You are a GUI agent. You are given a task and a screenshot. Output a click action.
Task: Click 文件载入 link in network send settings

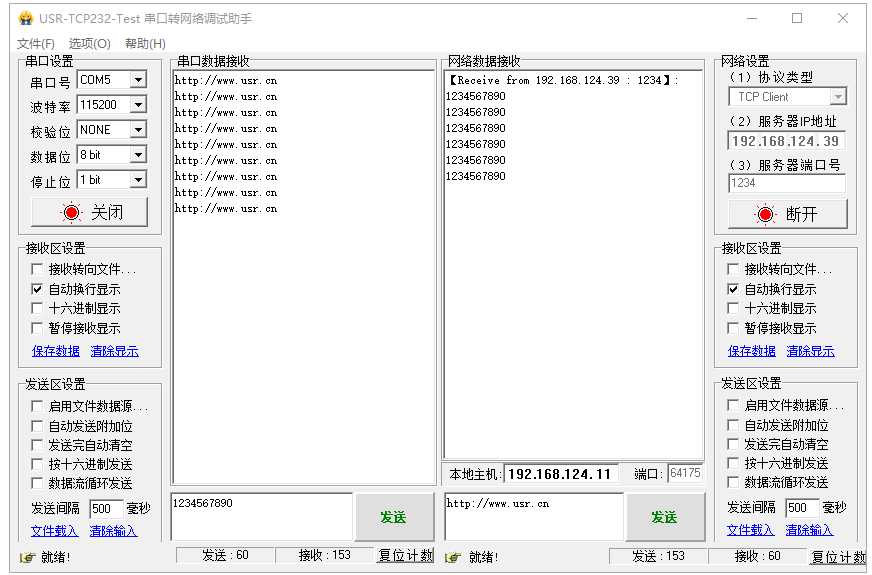tap(750, 530)
